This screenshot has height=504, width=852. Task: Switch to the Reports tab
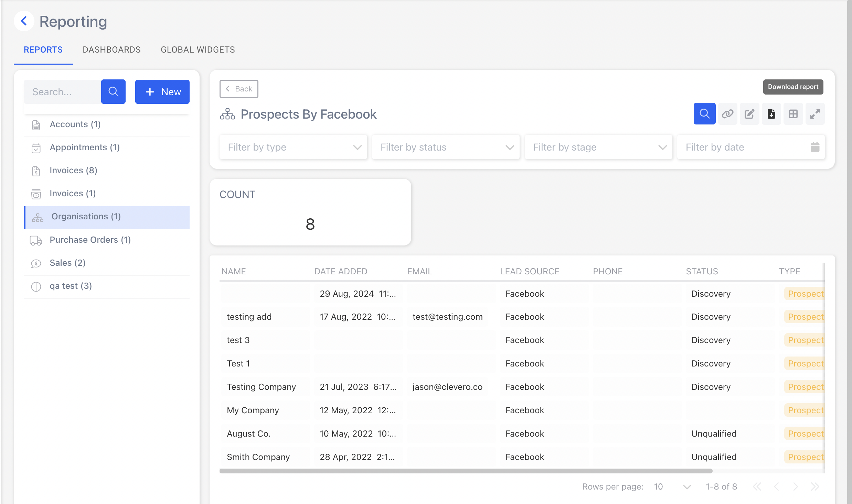point(43,50)
